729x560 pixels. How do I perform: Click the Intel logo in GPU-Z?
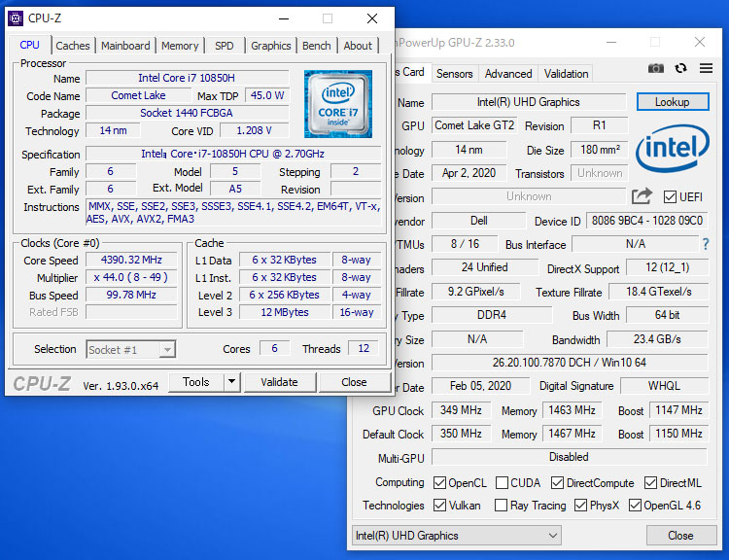click(x=673, y=149)
